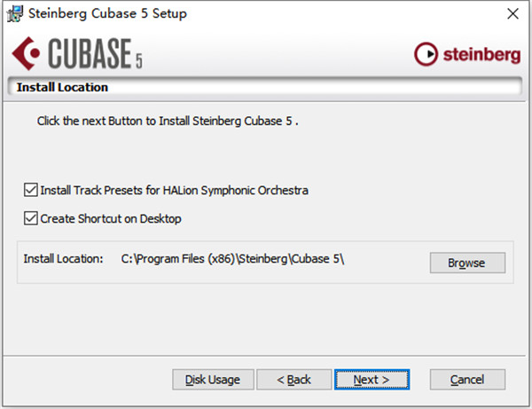
Task: Click the 'Steinberg Cubase 5 Setup' title text
Action: tap(108, 14)
